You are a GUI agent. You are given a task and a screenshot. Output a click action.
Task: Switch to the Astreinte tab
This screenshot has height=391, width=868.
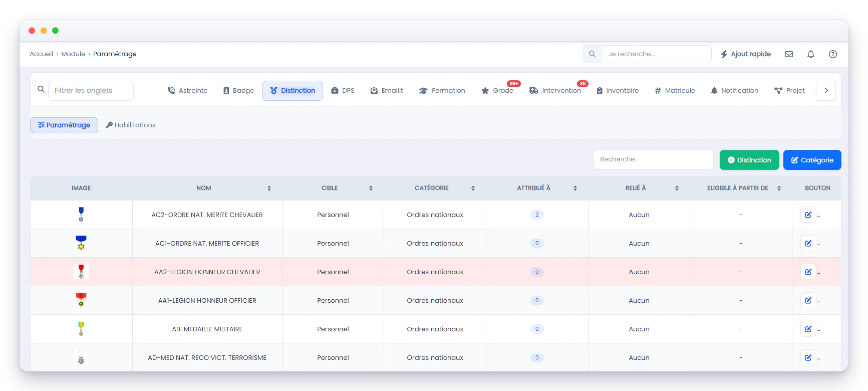pos(187,91)
